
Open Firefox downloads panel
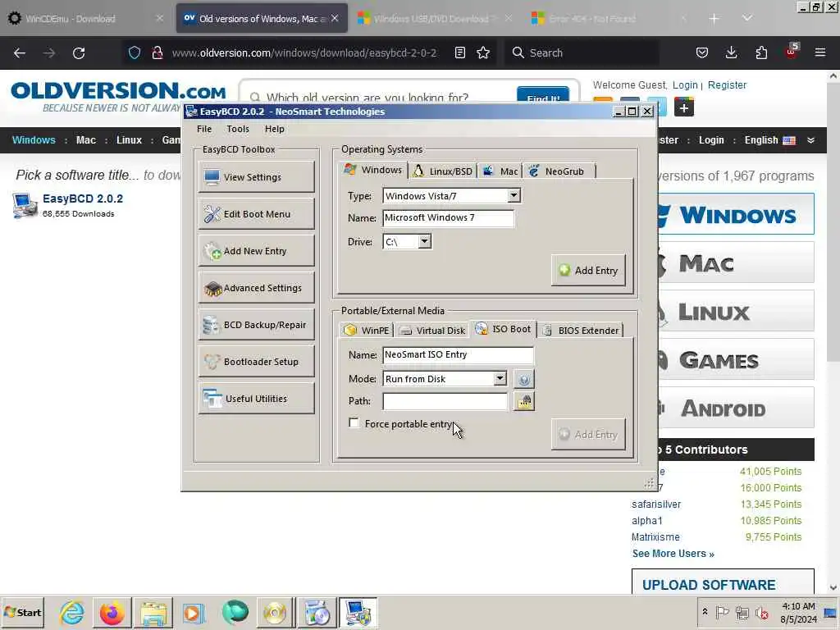[x=731, y=52]
